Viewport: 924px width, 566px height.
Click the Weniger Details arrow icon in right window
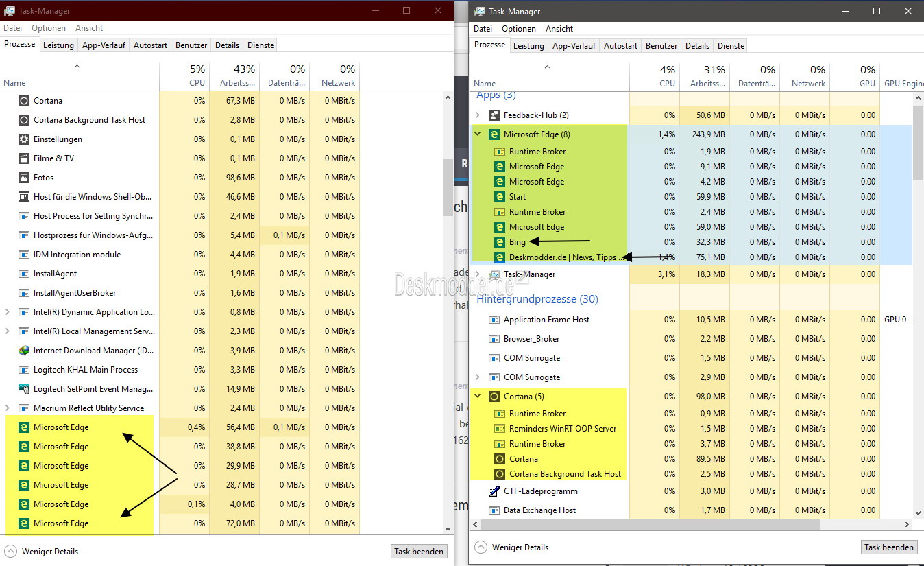tap(481, 547)
